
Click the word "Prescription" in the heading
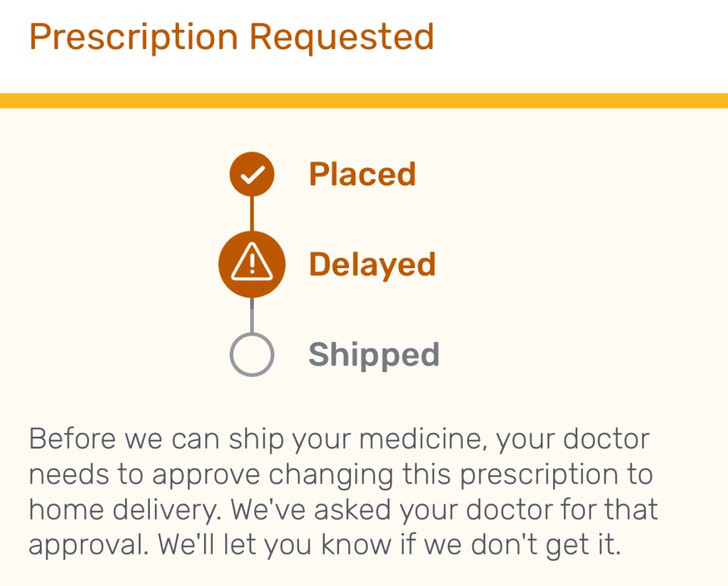point(134,37)
